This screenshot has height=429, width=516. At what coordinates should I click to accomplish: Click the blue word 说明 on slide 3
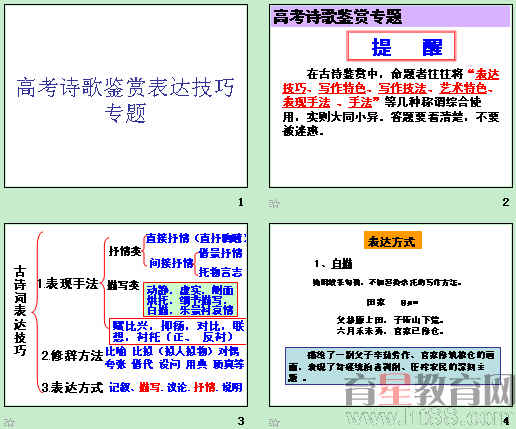[x=232, y=387]
